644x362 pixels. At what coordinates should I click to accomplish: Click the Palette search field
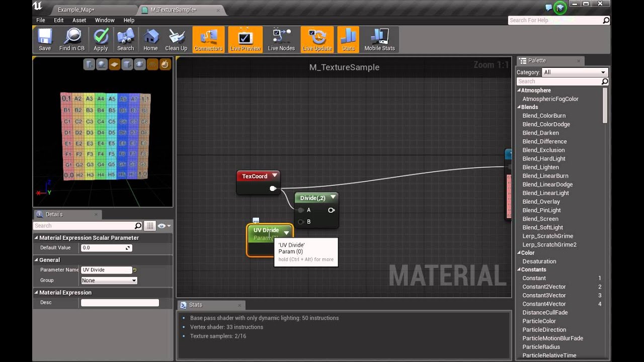[x=559, y=81]
